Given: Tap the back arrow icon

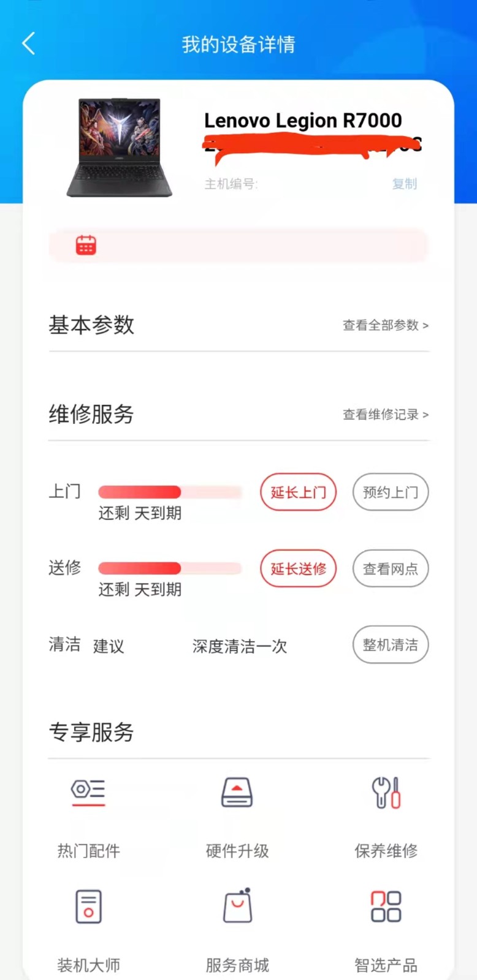Looking at the screenshot, I should [x=28, y=43].
